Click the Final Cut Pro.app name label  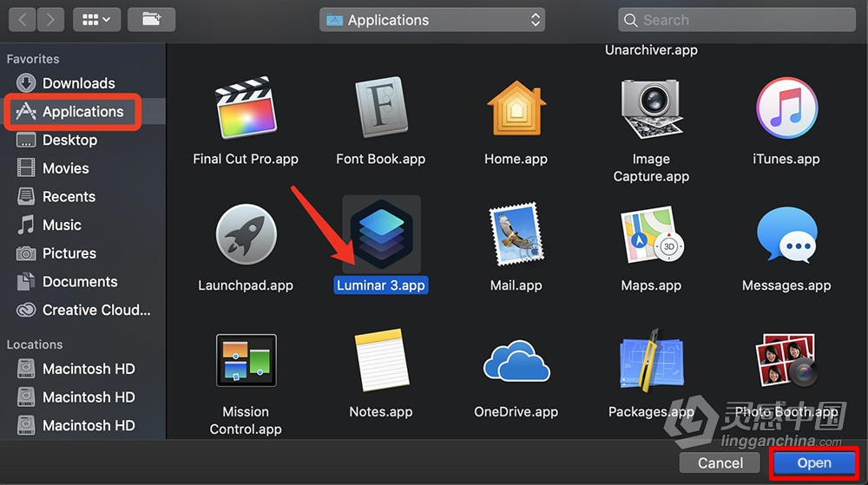click(x=246, y=160)
